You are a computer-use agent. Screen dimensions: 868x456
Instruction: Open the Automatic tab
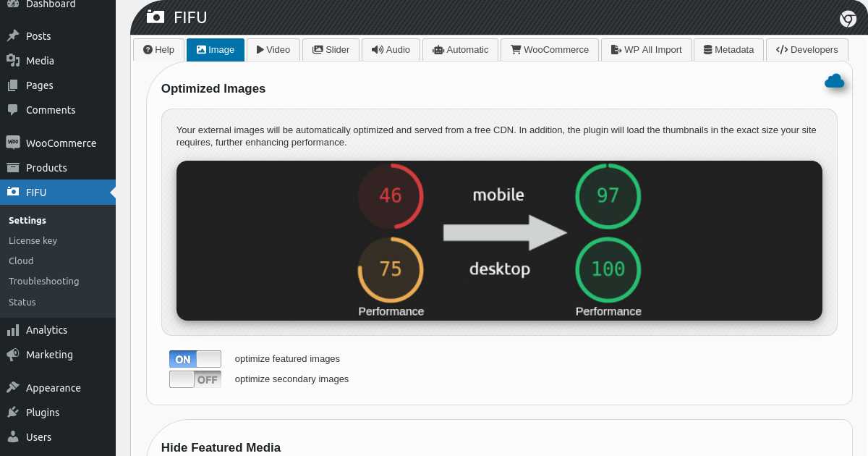[x=460, y=50]
